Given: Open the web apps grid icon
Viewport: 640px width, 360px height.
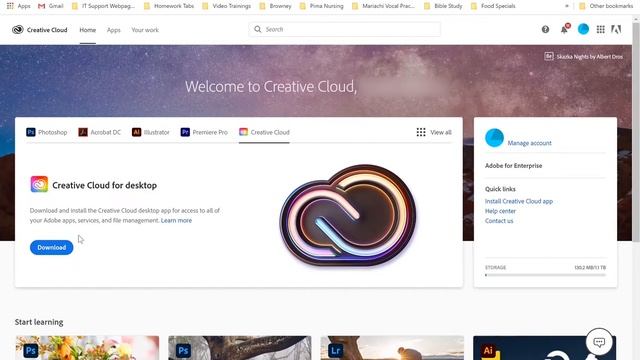Looking at the screenshot, I should (600, 29).
